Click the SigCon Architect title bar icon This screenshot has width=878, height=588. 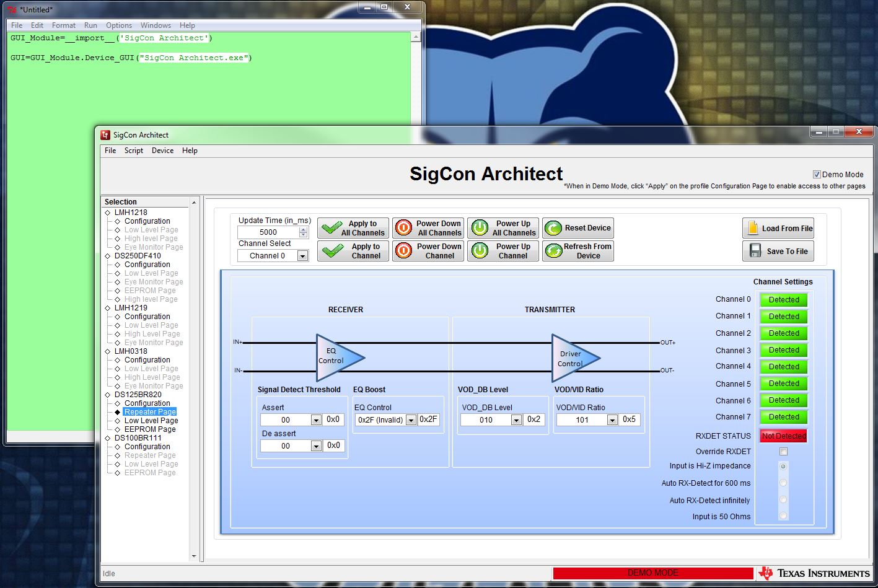click(x=105, y=135)
